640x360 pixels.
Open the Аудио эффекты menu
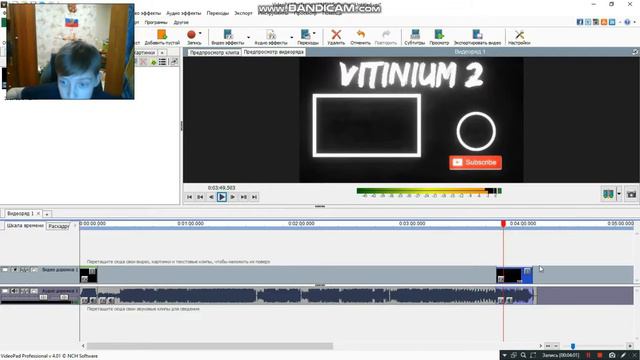[184, 13]
